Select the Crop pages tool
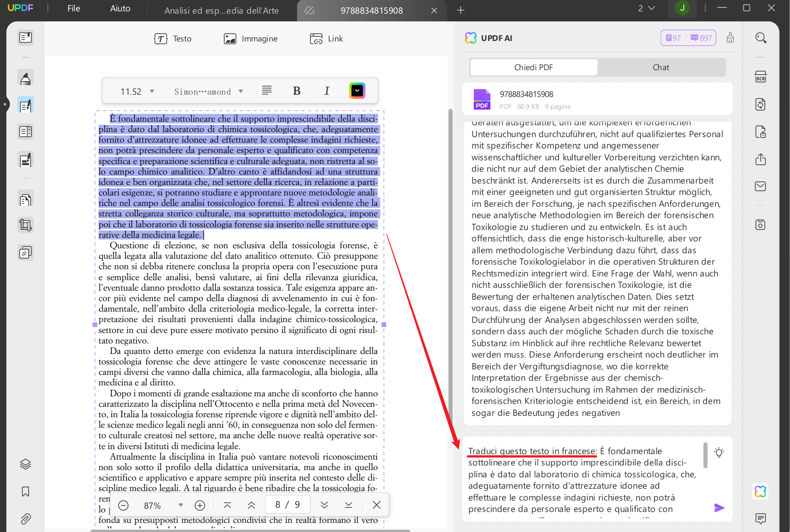 tap(26, 225)
